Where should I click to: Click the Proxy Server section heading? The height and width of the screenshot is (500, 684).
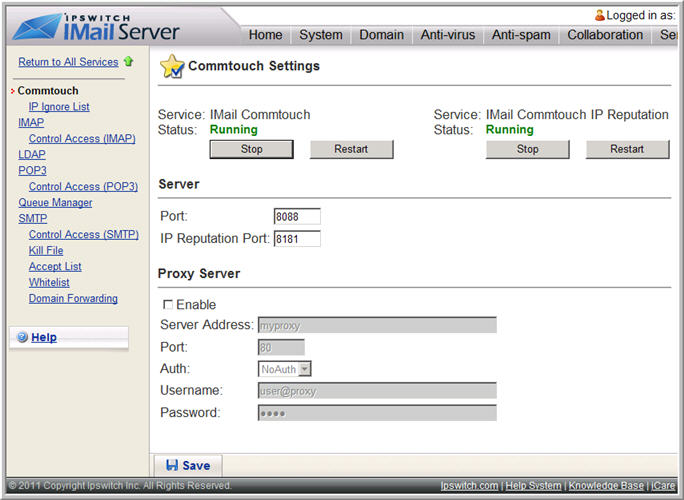click(x=199, y=274)
